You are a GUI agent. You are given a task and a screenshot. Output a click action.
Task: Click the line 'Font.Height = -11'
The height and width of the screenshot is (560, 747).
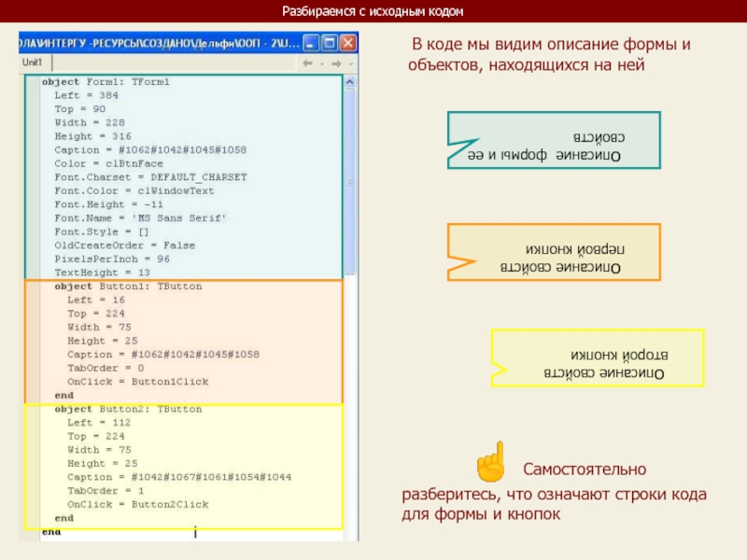pos(108,204)
